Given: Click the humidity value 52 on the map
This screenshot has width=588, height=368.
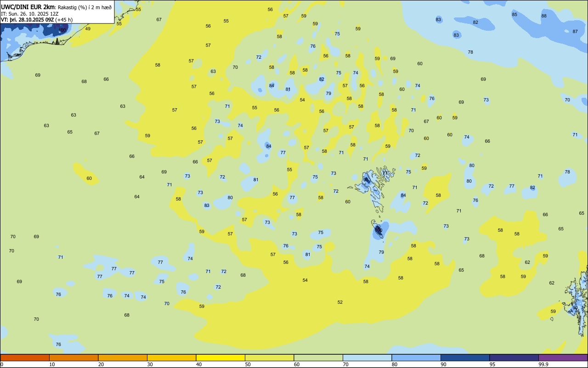Looking at the screenshot, I should pos(340,302).
